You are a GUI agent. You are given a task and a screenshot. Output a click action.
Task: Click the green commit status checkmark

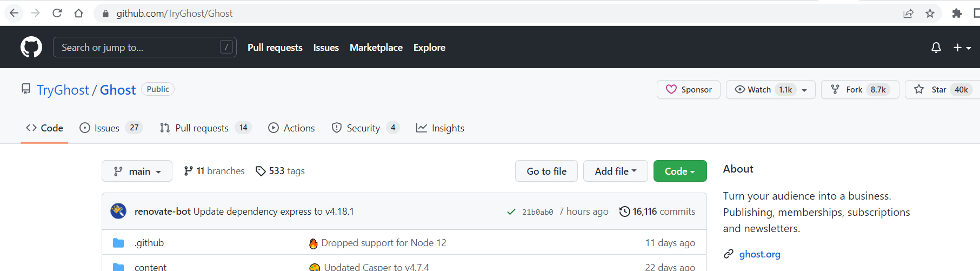coord(511,211)
